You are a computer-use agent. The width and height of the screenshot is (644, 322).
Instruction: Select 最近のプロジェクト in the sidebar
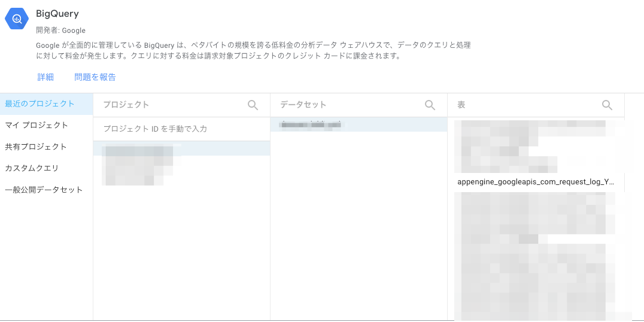click(x=47, y=104)
